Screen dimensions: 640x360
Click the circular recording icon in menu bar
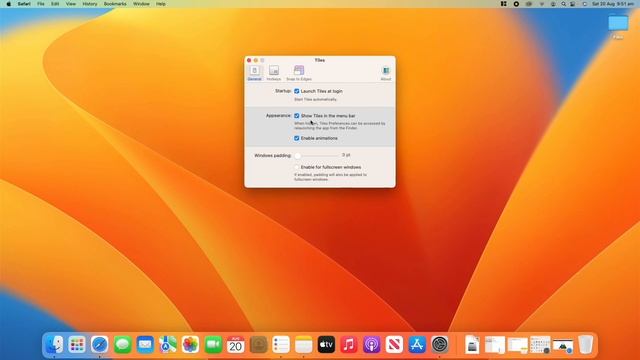pos(516,4)
